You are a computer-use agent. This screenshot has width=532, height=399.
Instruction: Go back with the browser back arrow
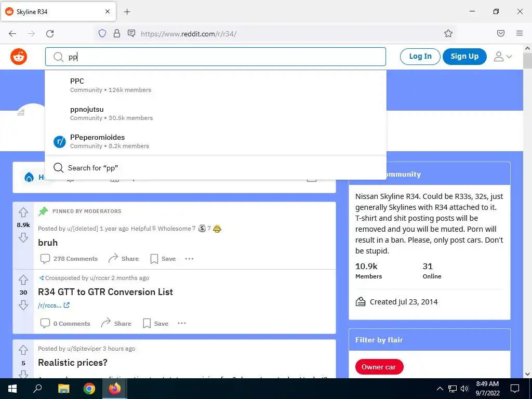coord(12,34)
